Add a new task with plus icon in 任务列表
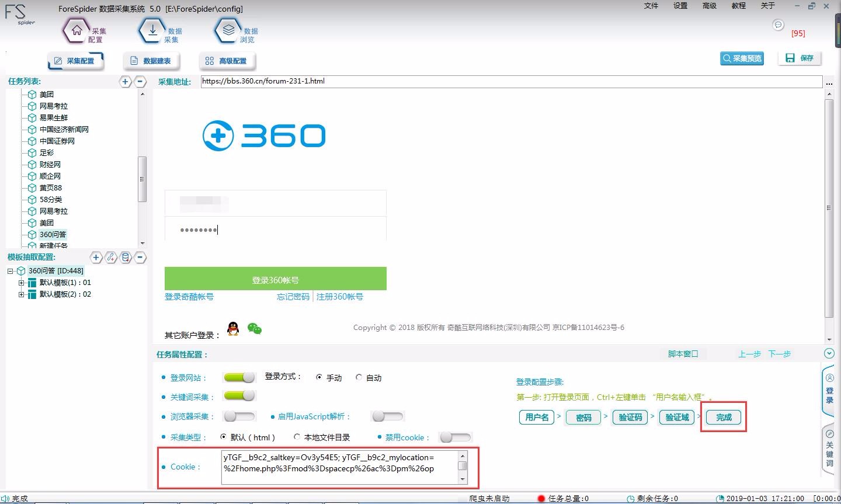 pos(126,82)
